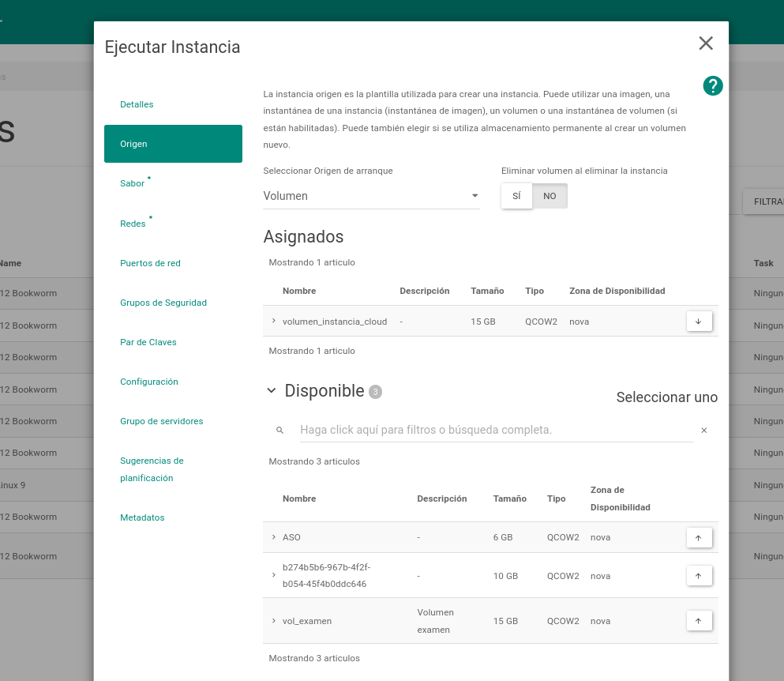Viewport: 784px width, 681px height.
Task: Collapse the Disponible section
Action: pos(271,390)
